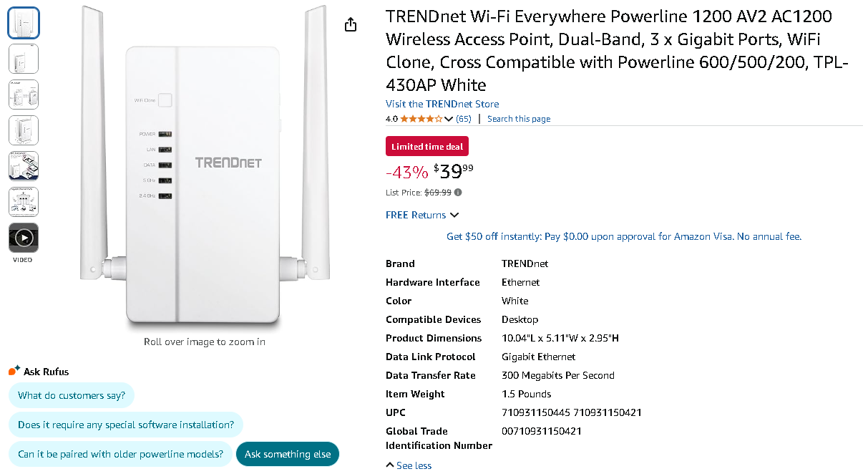Click the Amazon Visa $50 off offer
This screenshot has width=868, height=474.
623,236
